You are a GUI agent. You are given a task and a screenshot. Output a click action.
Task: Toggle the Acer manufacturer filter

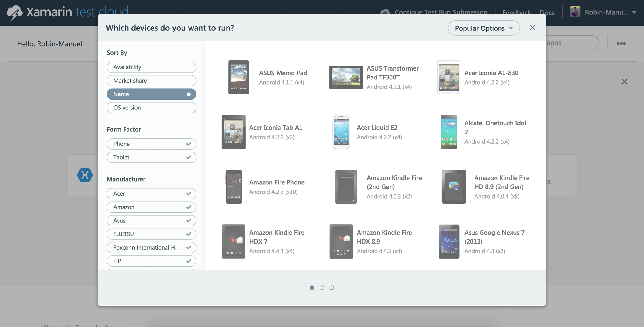point(151,194)
